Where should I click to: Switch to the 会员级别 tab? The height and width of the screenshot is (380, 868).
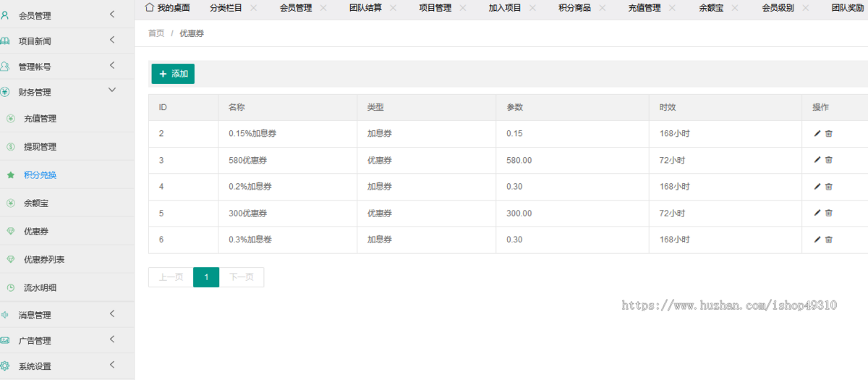point(778,8)
